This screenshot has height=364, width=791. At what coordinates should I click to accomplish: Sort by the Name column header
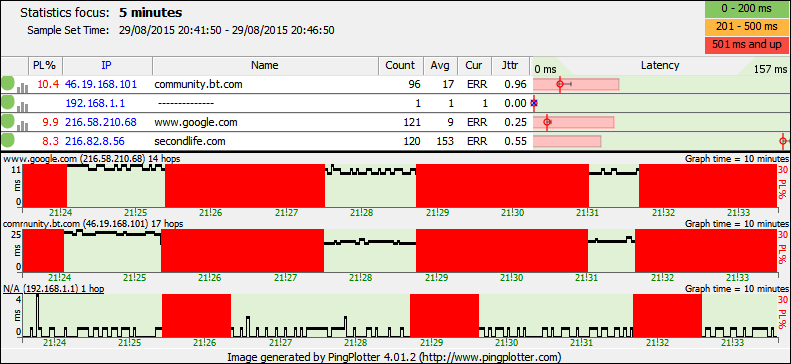coord(265,66)
